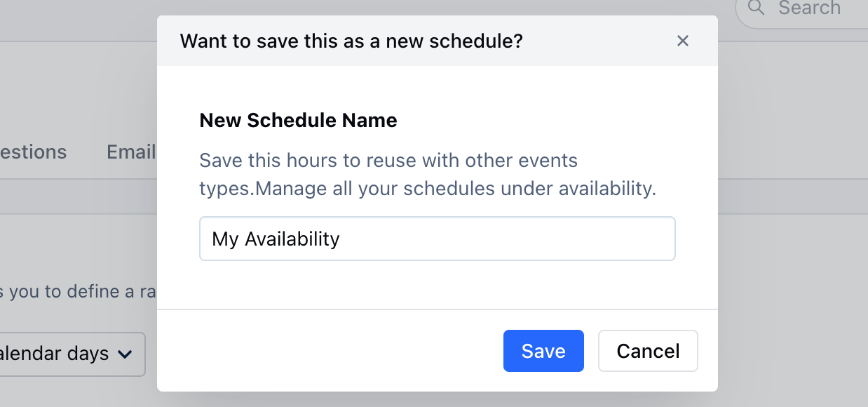Save the new schedule
The image size is (868, 407).
(x=543, y=351)
